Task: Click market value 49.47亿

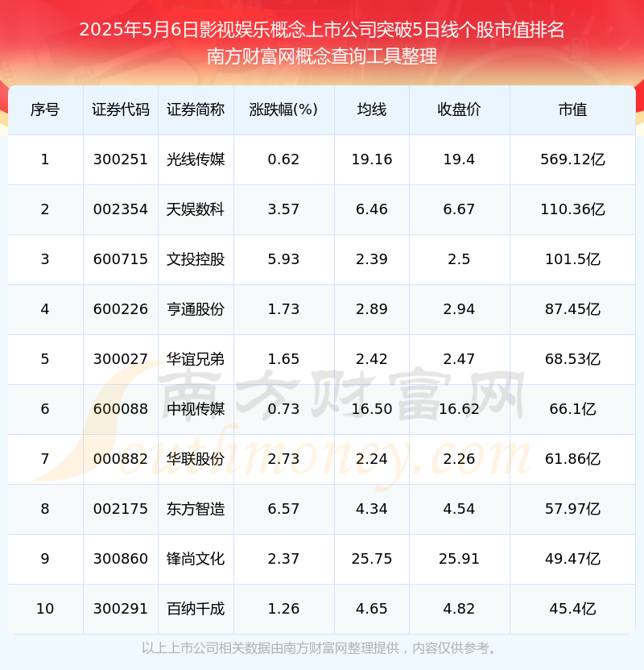Action: pyautogui.click(x=572, y=559)
